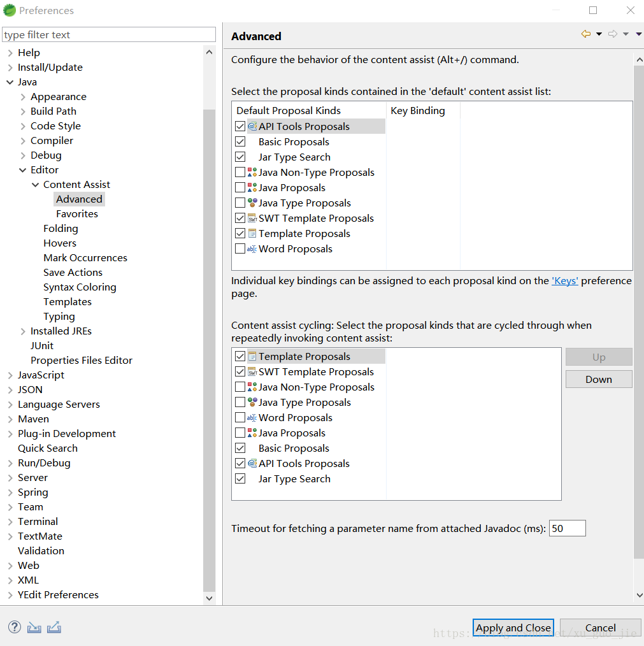
Task: Click Java Proposals icon in default list
Action: [x=252, y=187]
